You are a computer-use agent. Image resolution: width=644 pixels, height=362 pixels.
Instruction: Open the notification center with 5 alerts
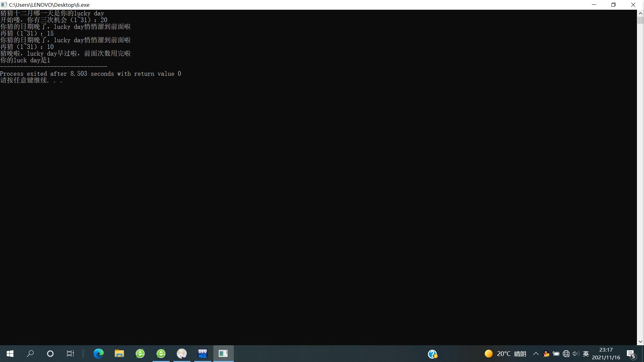(x=631, y=354)
